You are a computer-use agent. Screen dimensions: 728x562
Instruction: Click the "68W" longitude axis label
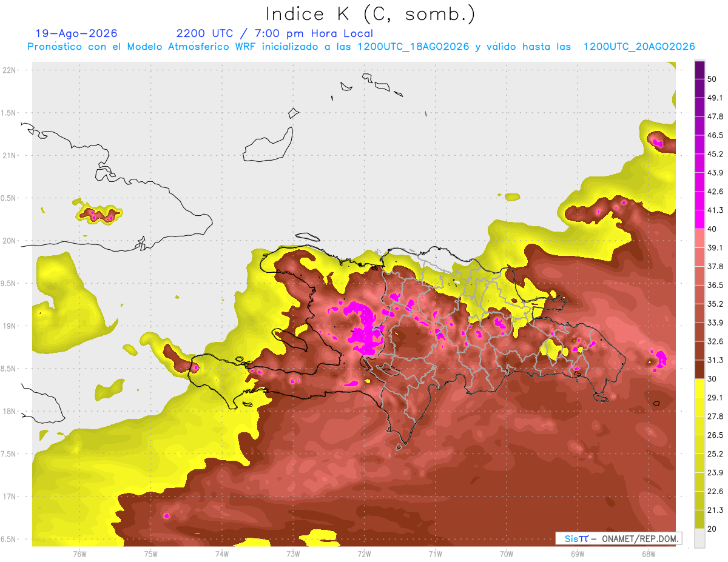[x=649, y=554]
